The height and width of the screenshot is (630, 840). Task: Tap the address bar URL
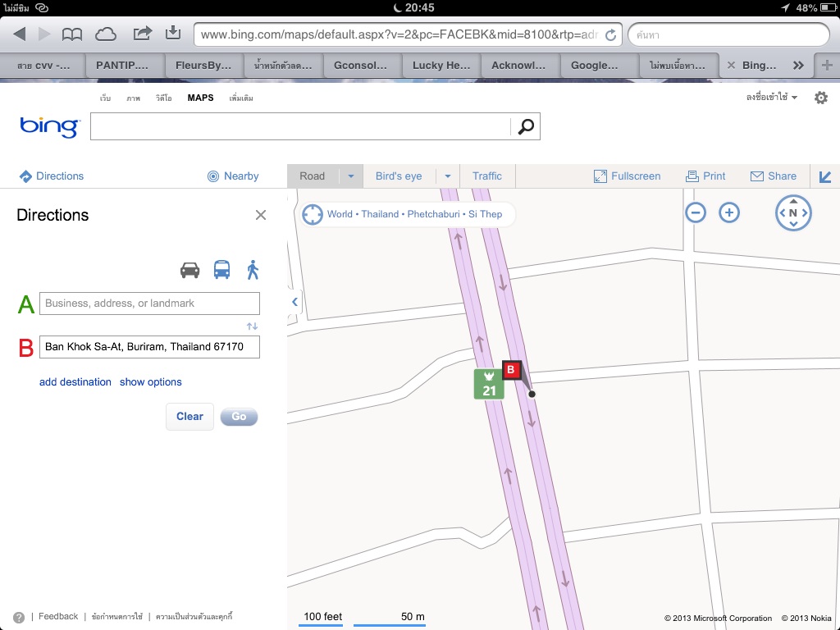(399, 34)
